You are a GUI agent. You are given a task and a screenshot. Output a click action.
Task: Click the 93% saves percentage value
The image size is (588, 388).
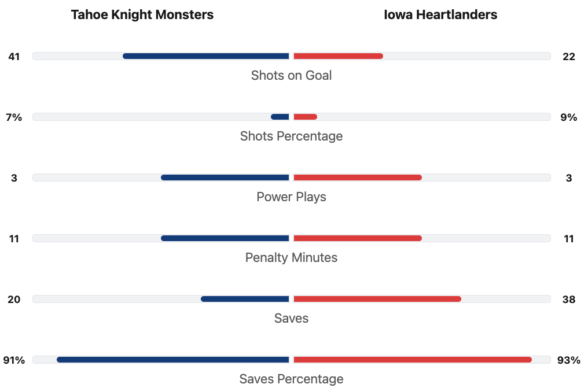pyautogui.click(x=569, y=360)
